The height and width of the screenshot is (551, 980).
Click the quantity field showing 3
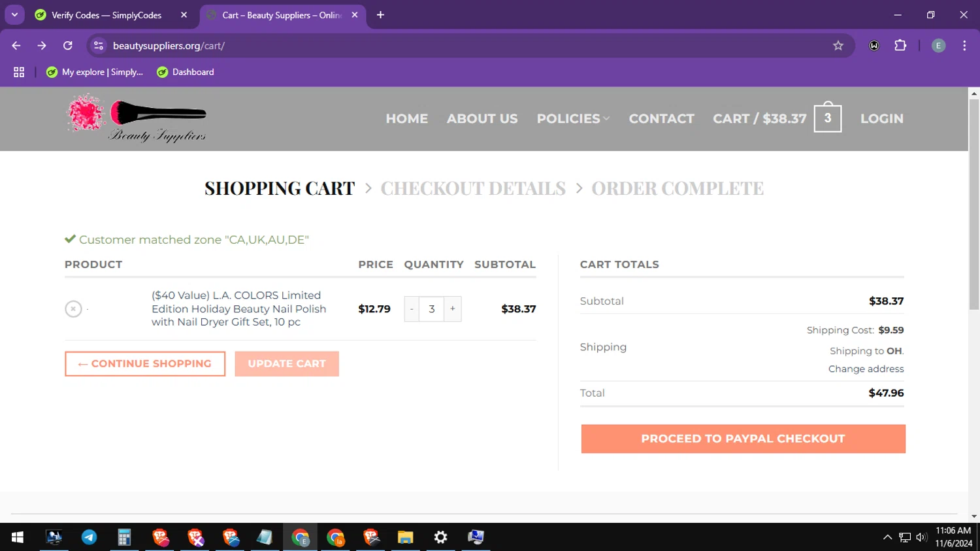(x=432, y=309)
